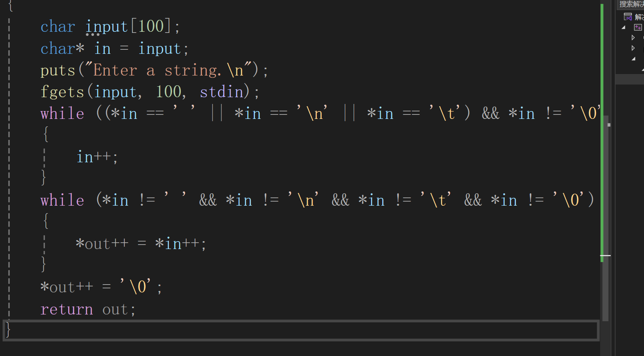
Task: Collapse the C++ project node in Solution Explorer
Action: 623,27
